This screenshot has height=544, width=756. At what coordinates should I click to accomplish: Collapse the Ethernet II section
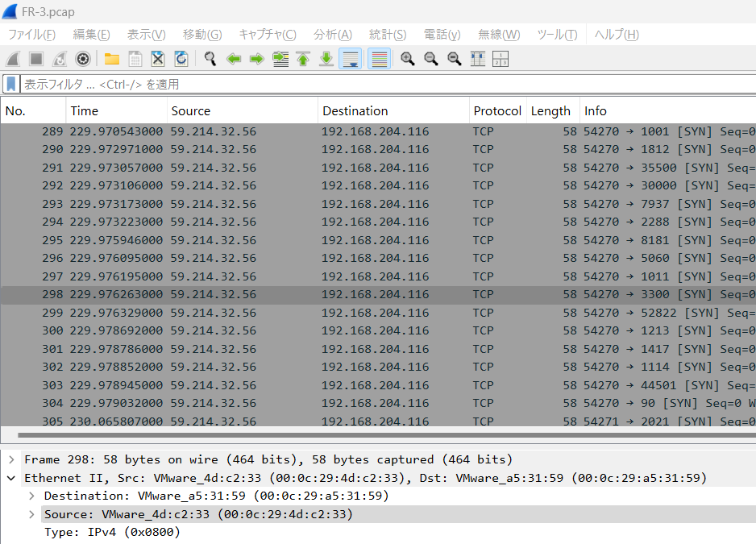11,478
